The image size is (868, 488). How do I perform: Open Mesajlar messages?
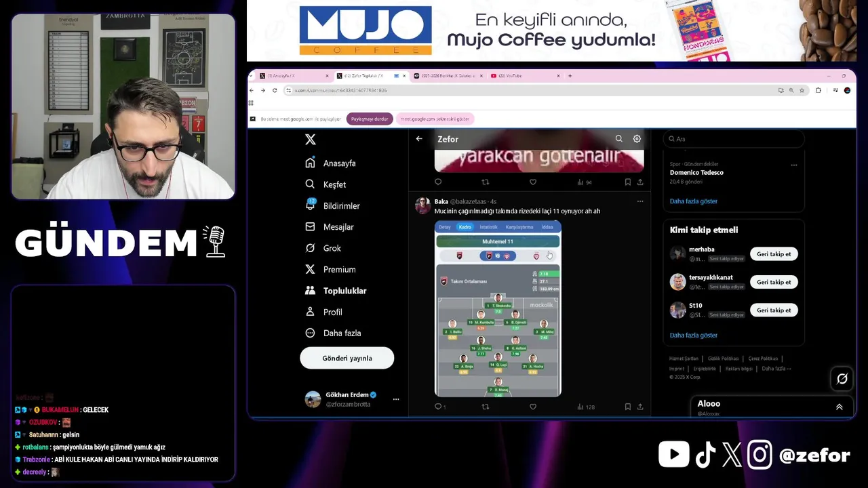click(330, 227)
